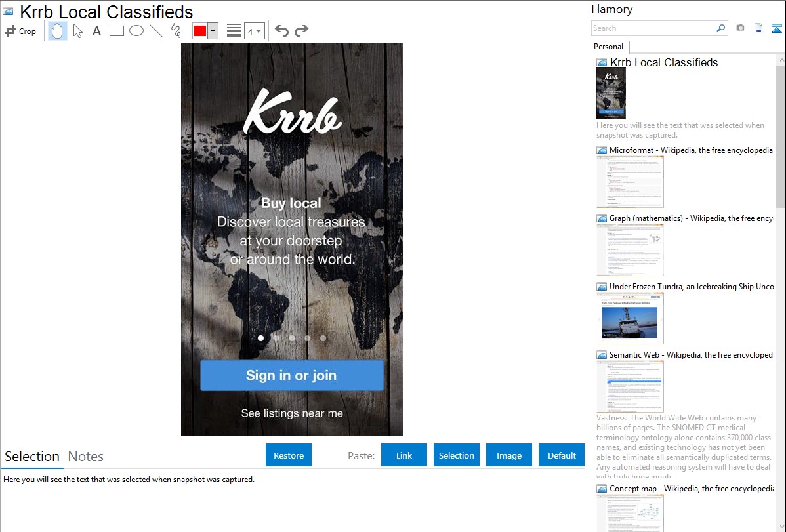
Task: Click Graph (mathematics) - Wikipedia title
Action: [x=691, y=218]
